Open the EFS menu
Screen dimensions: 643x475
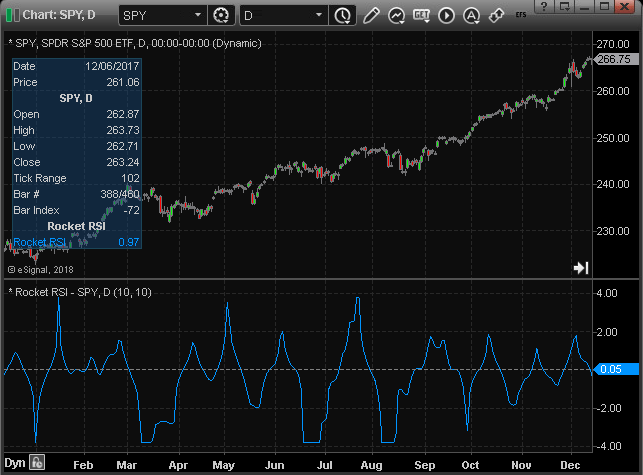click(x=521, y=15)
